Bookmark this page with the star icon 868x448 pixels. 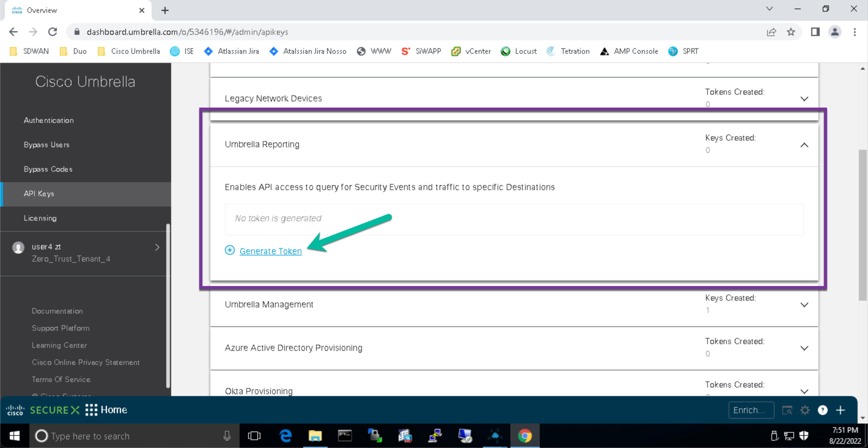click(791, 32)
